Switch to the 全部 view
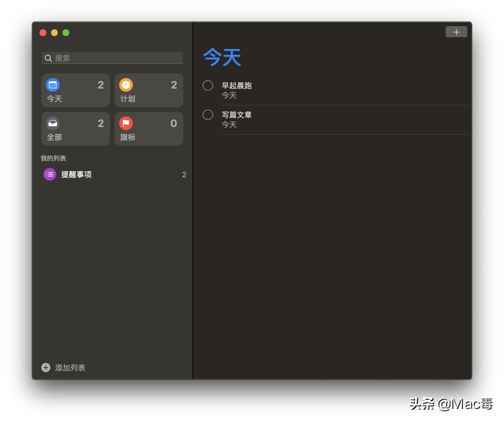 75,129
